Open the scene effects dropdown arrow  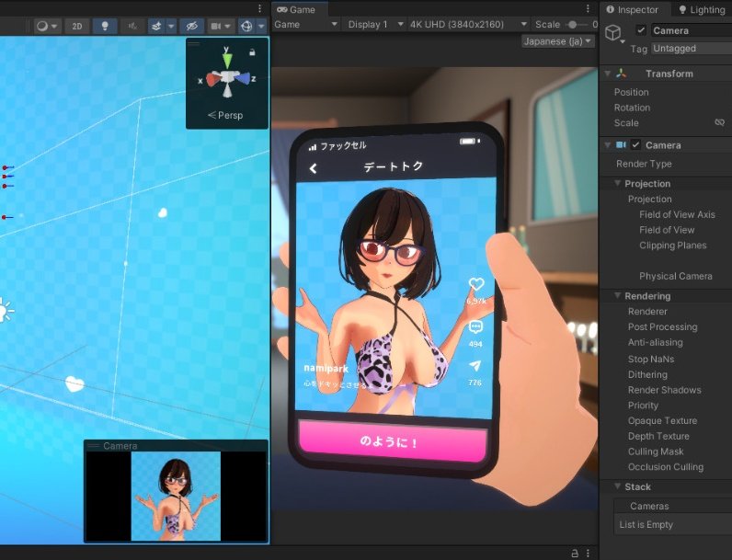click(x=171, y=26)
